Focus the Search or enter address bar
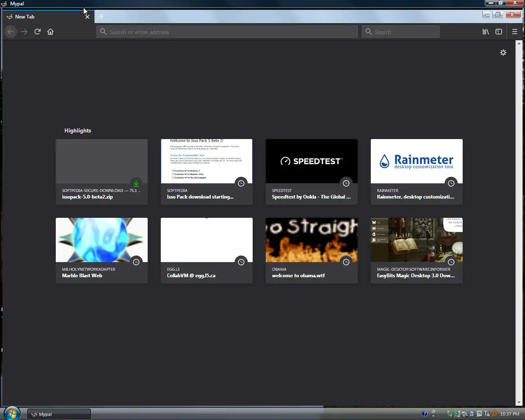Viewport: 525px width, 420px height. (227, 32)
